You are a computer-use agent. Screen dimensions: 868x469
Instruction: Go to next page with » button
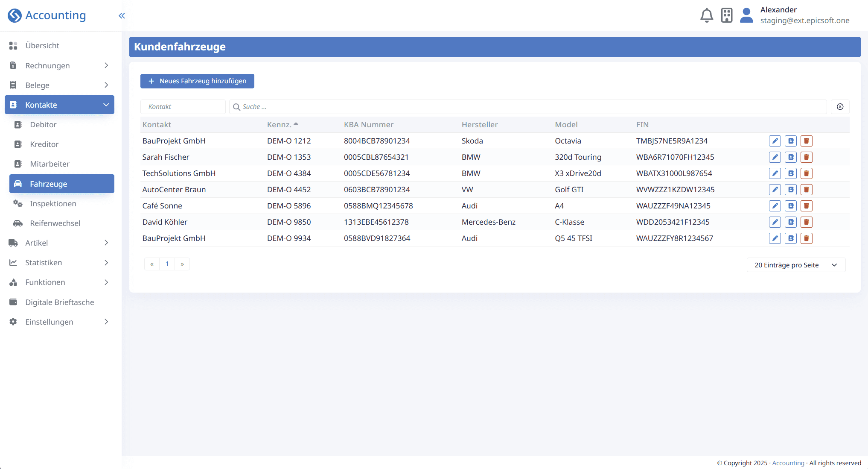182,264
